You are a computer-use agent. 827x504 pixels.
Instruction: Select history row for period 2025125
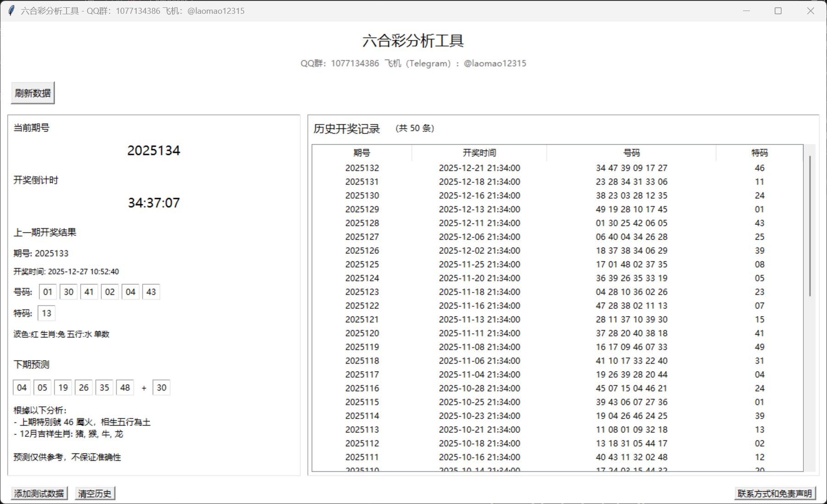(x=505, y=264)
